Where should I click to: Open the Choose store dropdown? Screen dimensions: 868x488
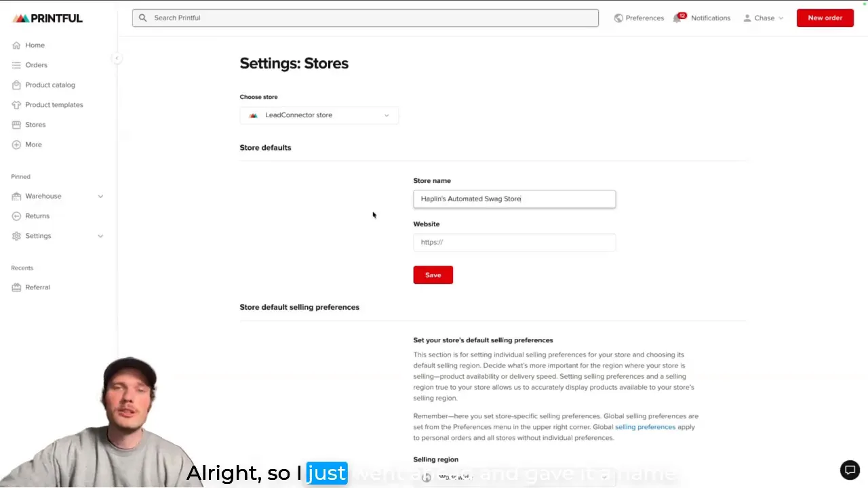coord(319,115)
